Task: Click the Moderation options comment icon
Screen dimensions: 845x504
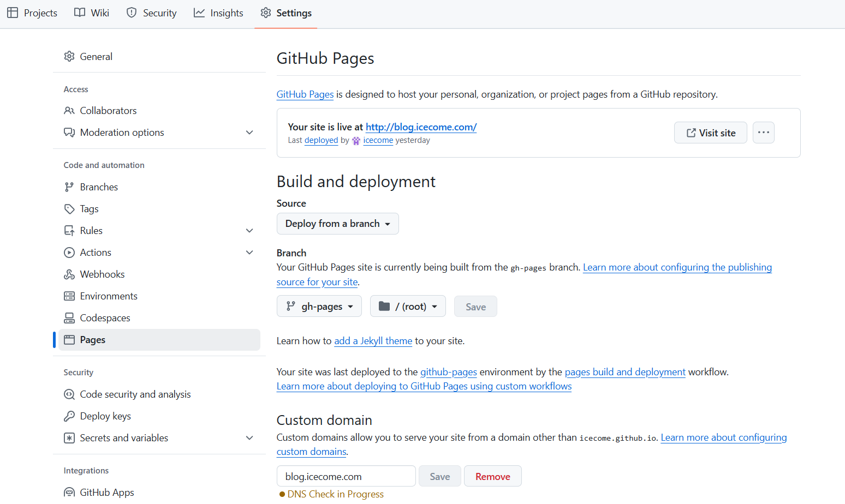Action: coord(69,133)
